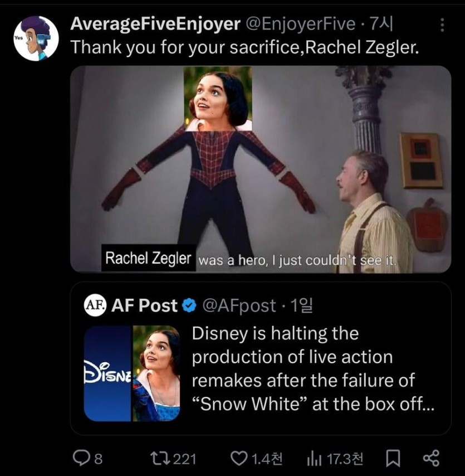Bookmark this tweet

point(393,458)
